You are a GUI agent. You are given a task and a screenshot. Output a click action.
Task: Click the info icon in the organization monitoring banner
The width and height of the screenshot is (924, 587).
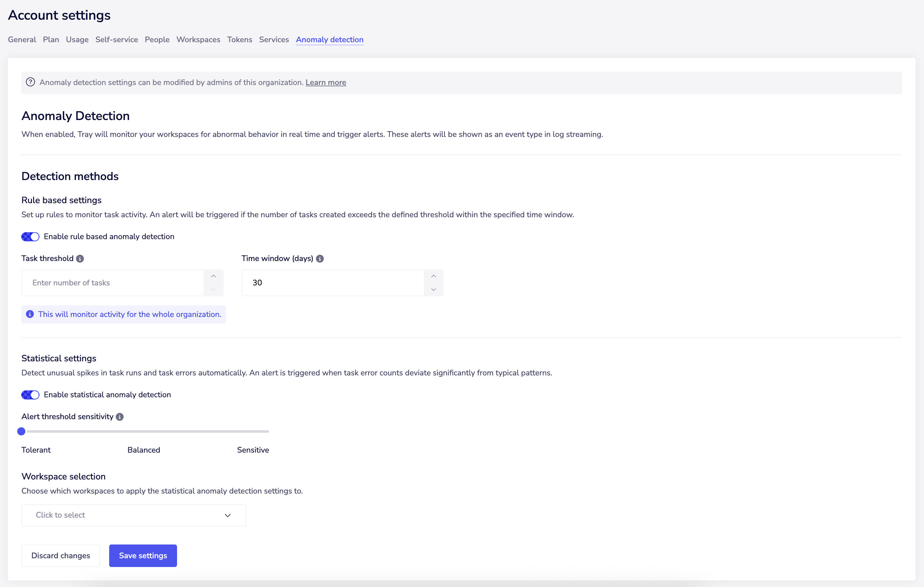(x=30, y=314)
